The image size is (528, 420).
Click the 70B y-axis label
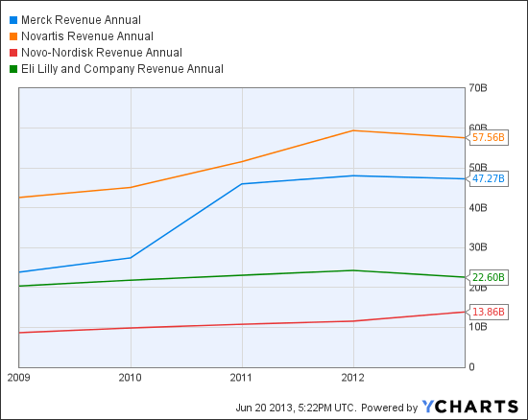tap(478, 88)
